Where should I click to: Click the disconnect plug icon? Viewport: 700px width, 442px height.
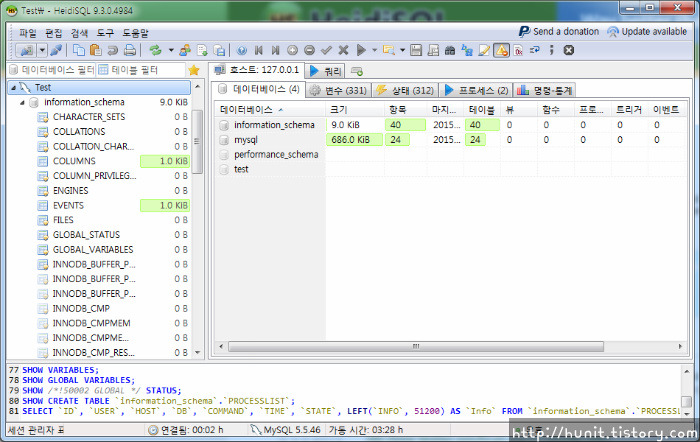56,50
